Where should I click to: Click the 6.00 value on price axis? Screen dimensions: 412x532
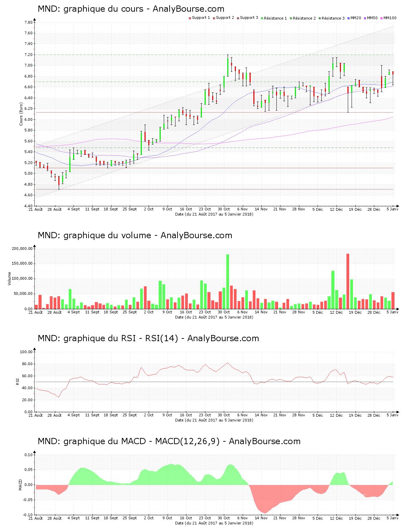[x=28, y=119]
